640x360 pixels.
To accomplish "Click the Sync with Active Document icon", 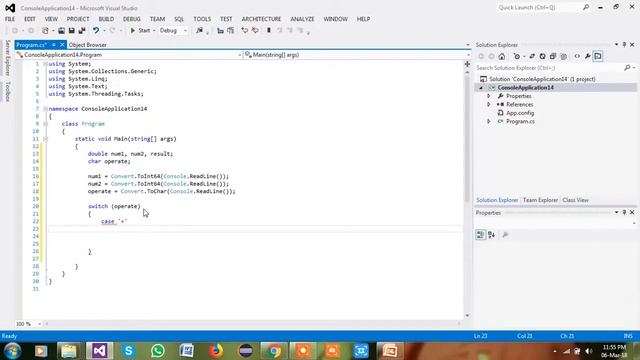I will (532, 57).
